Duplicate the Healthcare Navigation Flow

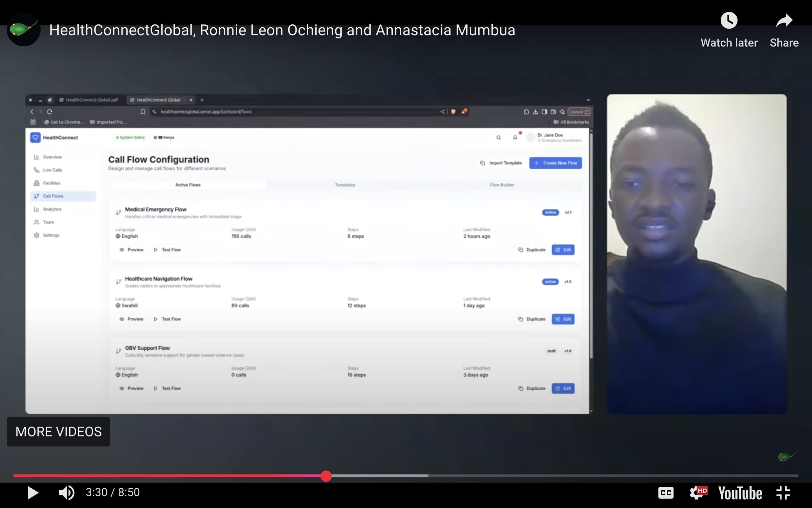point(532,319)
